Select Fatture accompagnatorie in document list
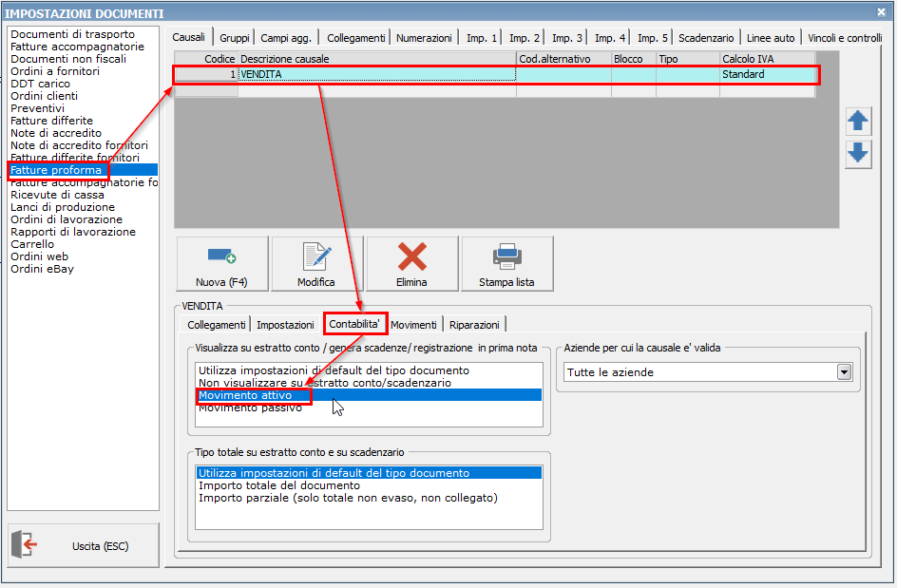 tap(77, 47)
